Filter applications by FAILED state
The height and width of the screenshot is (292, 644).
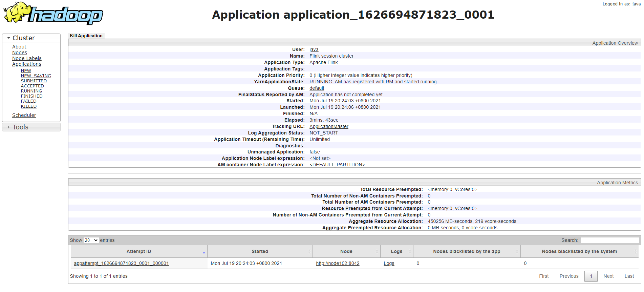coord(28,101)
